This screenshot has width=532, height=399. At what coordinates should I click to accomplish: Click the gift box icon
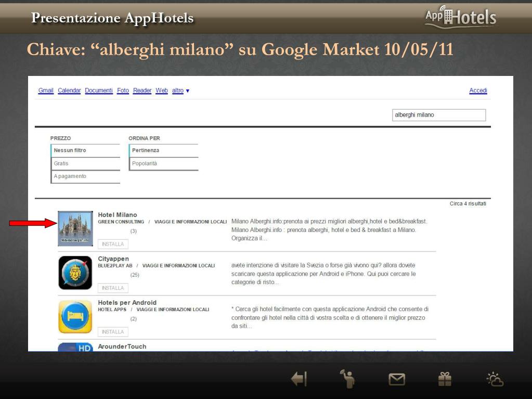(445, 379)
